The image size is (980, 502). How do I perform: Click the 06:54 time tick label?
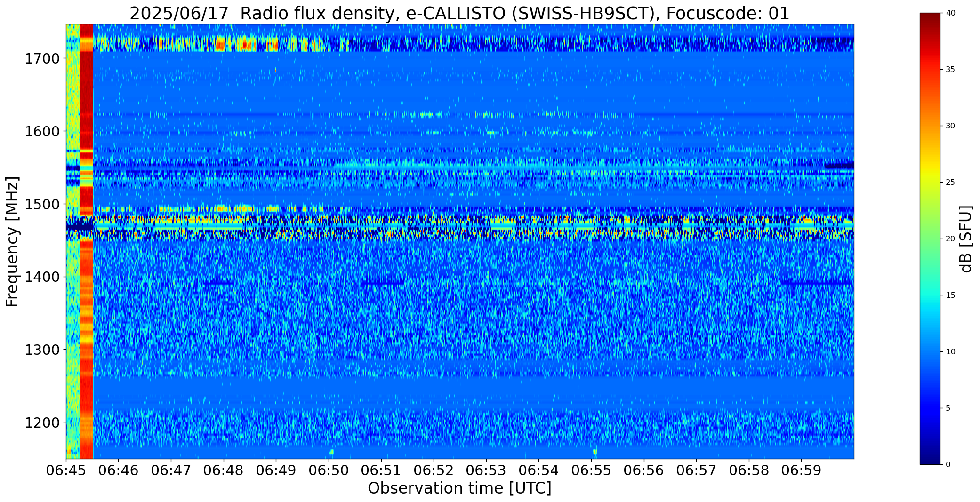pyautogui.click(x=538, y=470)
